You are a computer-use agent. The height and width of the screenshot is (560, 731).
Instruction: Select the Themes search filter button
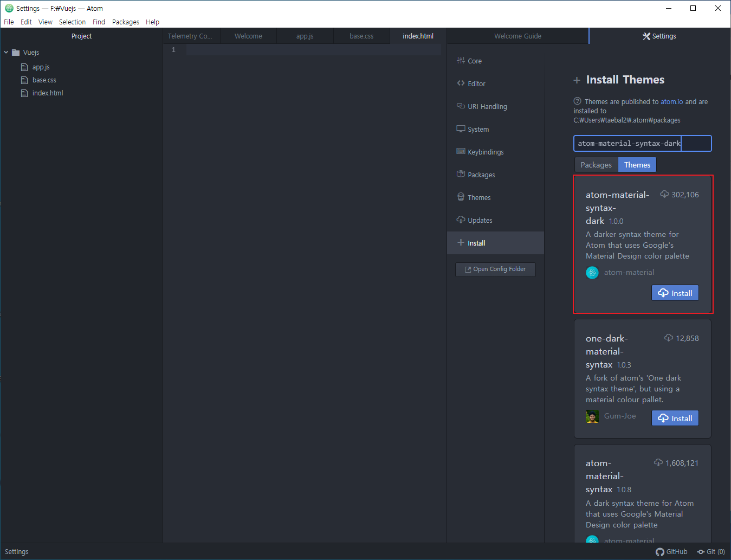(x=637, y=165)
